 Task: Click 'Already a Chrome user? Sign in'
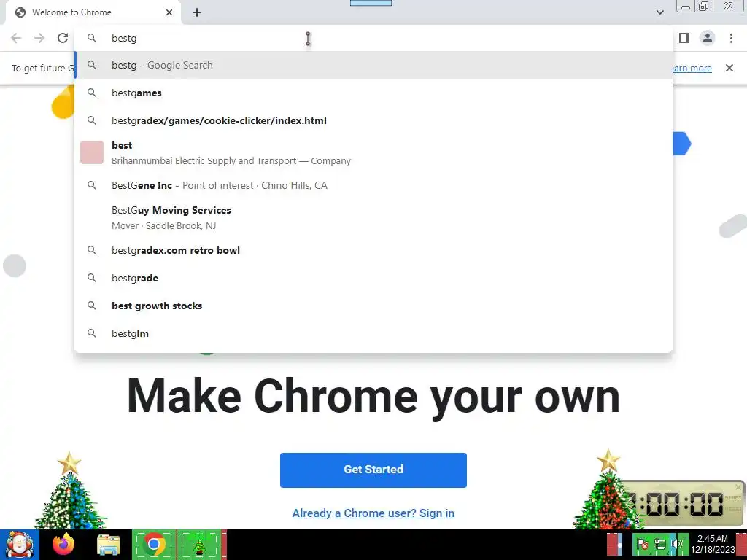(373, 513)
